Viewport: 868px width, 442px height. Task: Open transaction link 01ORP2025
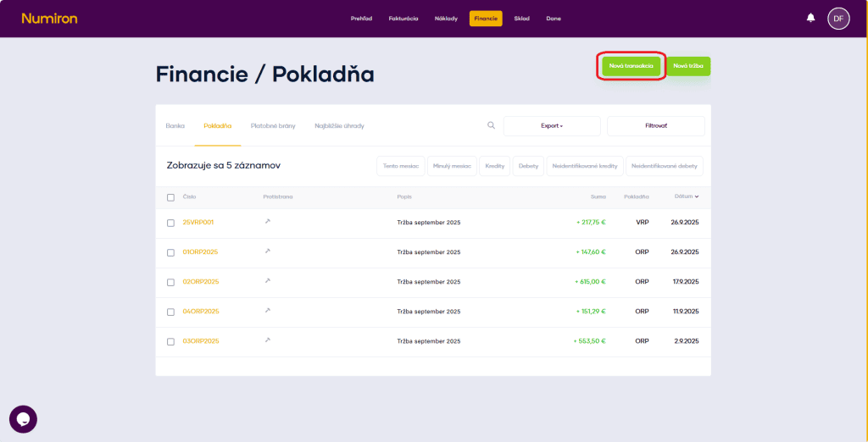point(200,252)
